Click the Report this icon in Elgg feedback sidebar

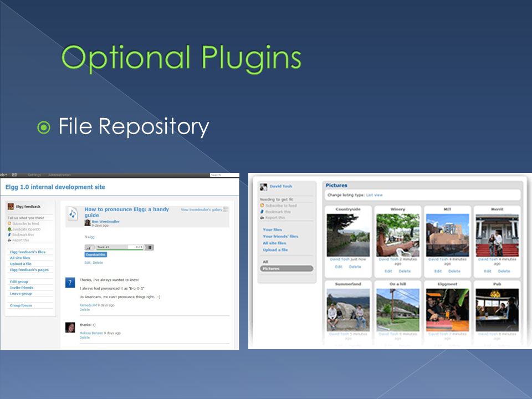click(9, 240)
